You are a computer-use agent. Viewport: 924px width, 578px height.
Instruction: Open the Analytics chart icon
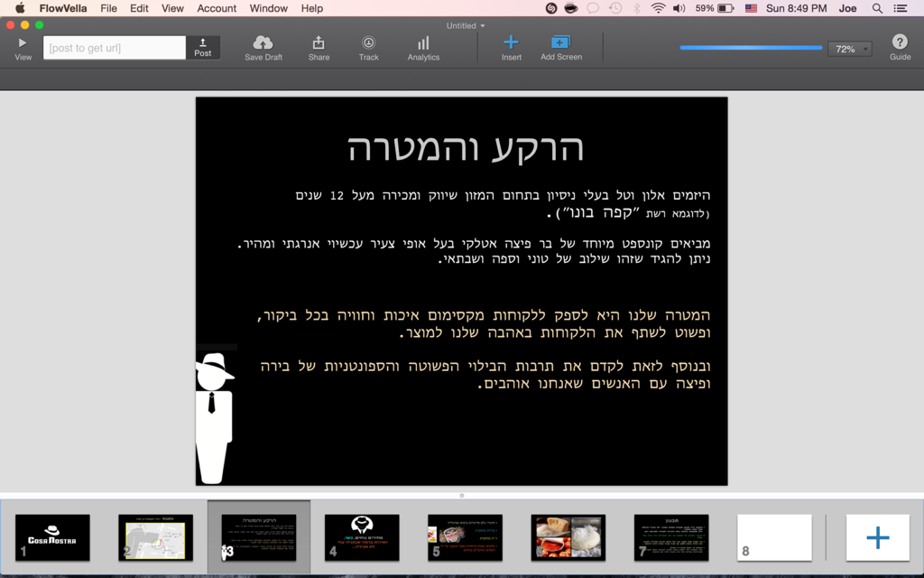pos(423,42)
